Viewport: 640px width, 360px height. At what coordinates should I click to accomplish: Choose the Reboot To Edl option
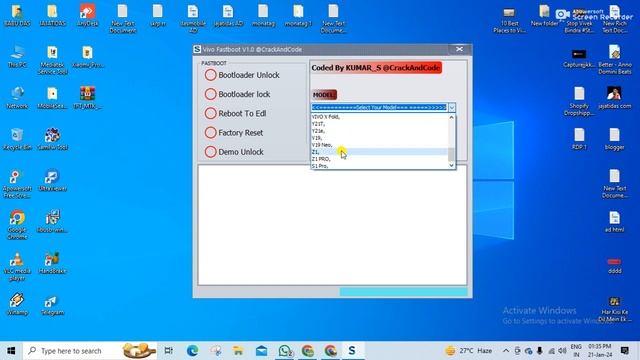[x=211, y=113]
